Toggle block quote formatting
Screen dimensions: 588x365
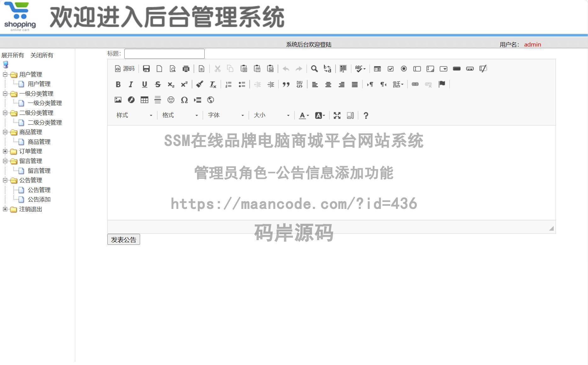tap(286, 84)
